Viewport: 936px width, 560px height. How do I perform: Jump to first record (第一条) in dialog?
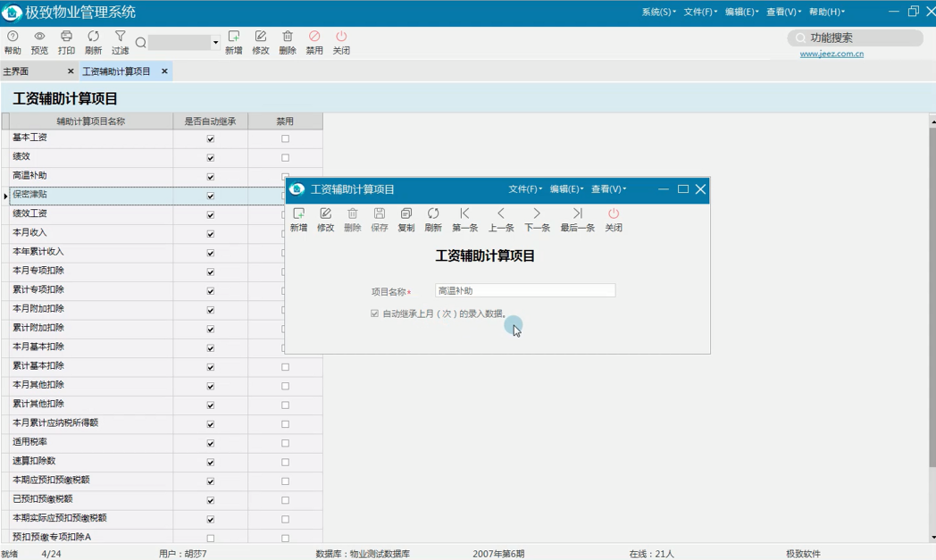[x=464, y=220]
